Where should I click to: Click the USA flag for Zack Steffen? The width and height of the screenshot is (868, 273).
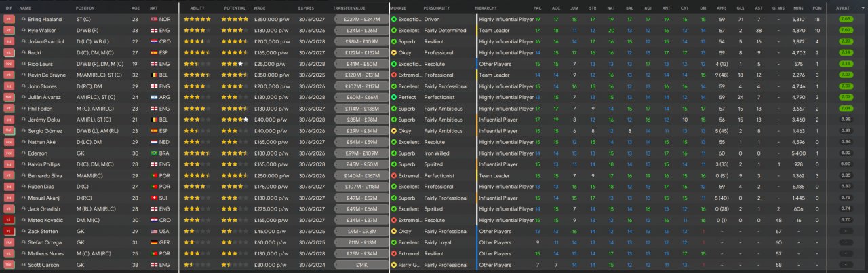153,232
